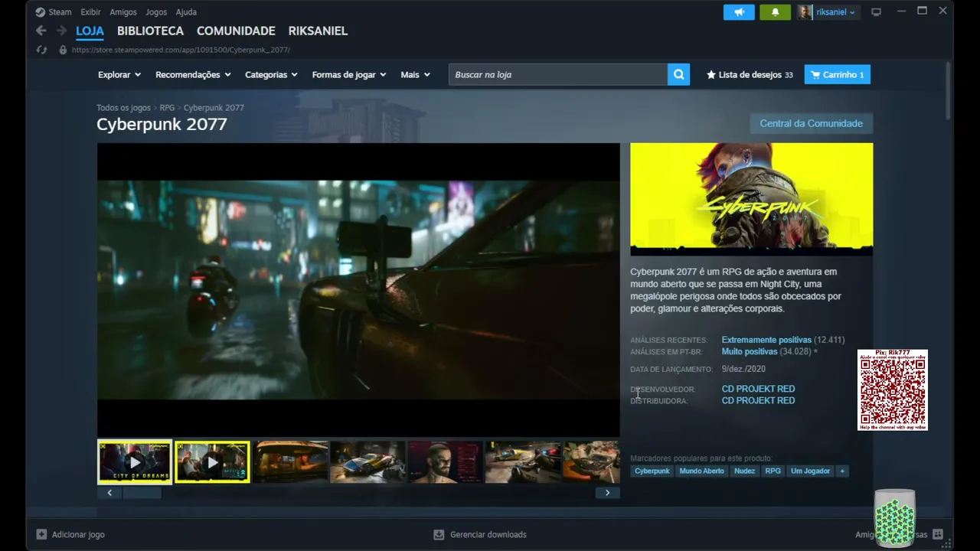Open the RIKSANIEL profile tab
The image size is (980, 551).
318,31
